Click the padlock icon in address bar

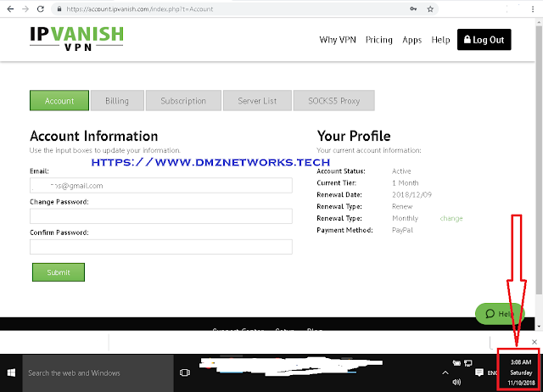pyautogui.click(x=59, y=9)
